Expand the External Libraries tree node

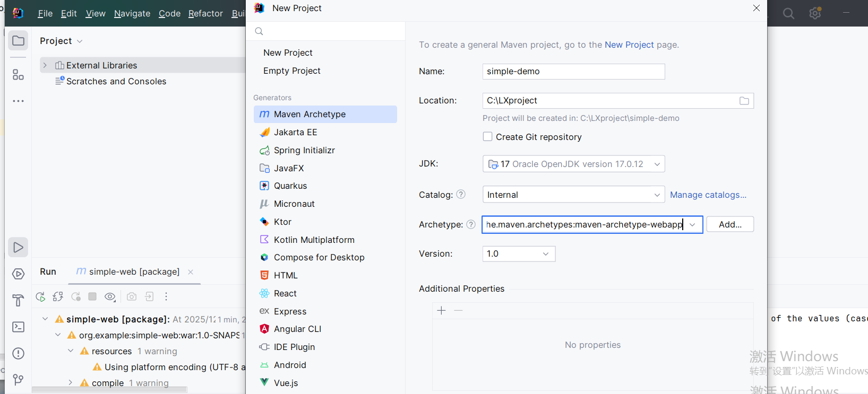(45, 65)
